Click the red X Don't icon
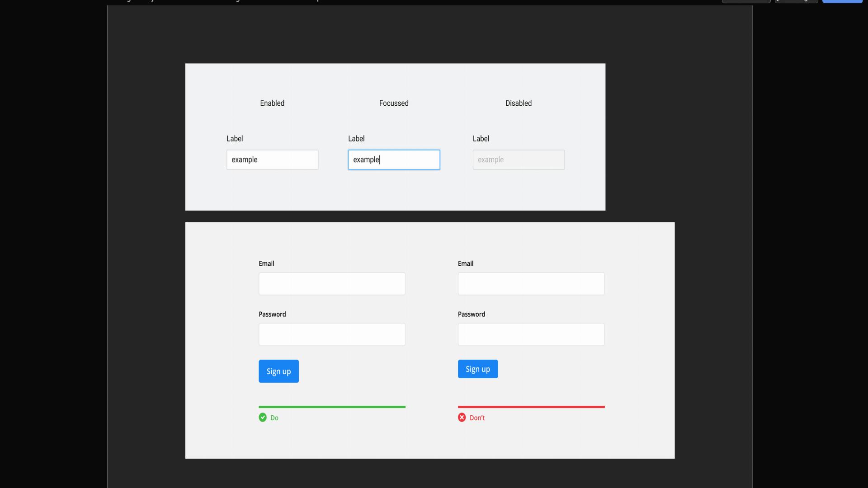The image size is (868, 488). [x=462, y=417]
